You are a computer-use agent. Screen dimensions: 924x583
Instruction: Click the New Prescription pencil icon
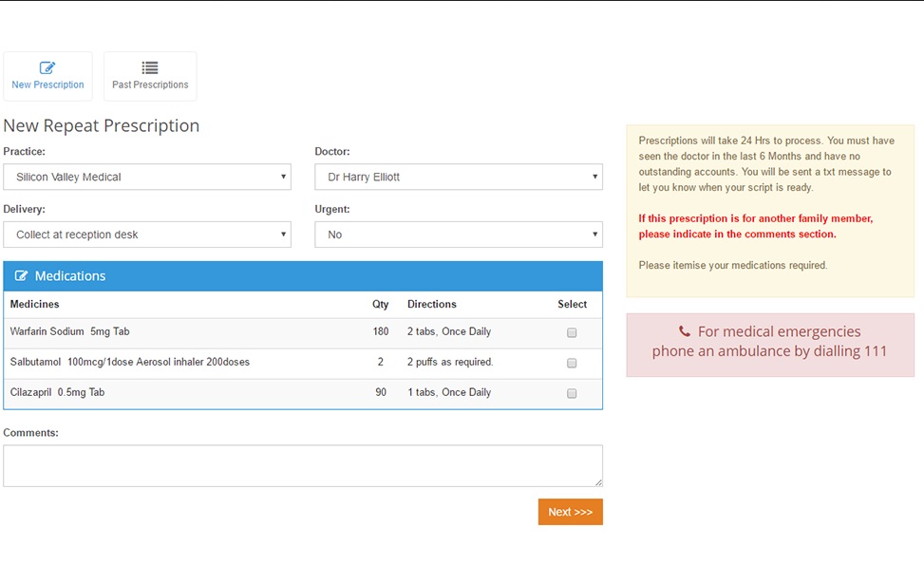click(47, 67)
